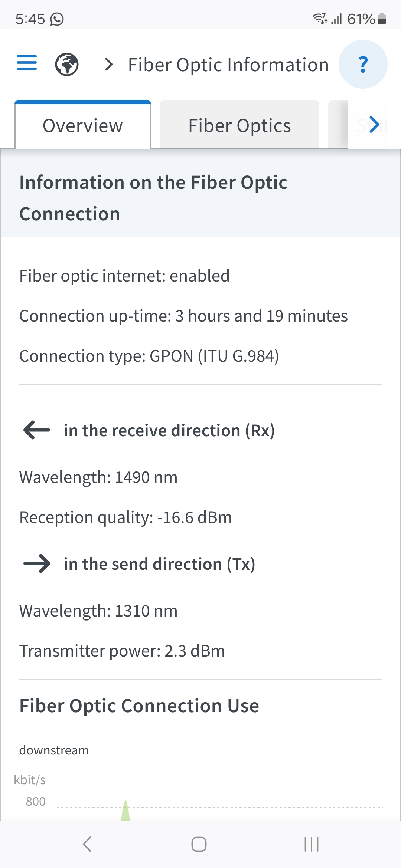The height and width of the screenshot is (868, 401).
Task: Expand breadcrumb chevron before Fiber Optic Information
Action: coord(109,65)
